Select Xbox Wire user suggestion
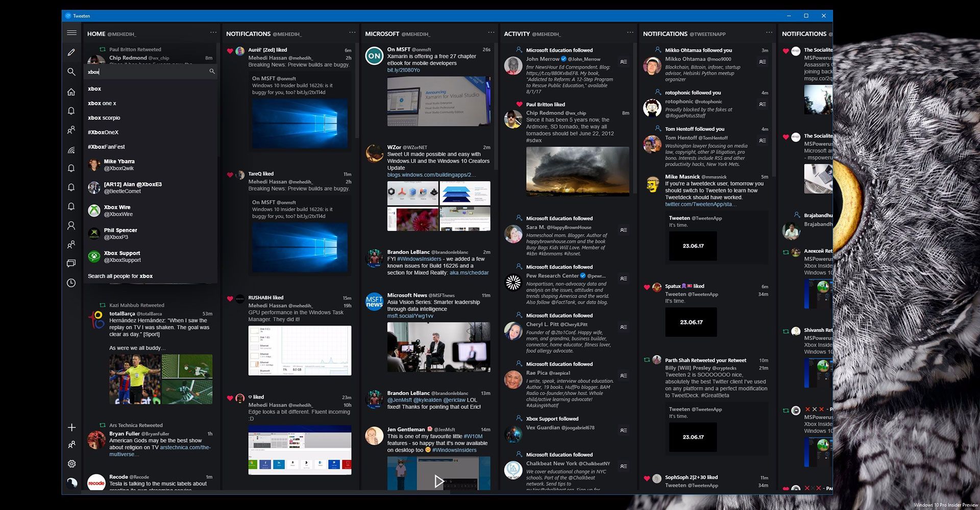The image size is (980, 510). click(151, 211)
